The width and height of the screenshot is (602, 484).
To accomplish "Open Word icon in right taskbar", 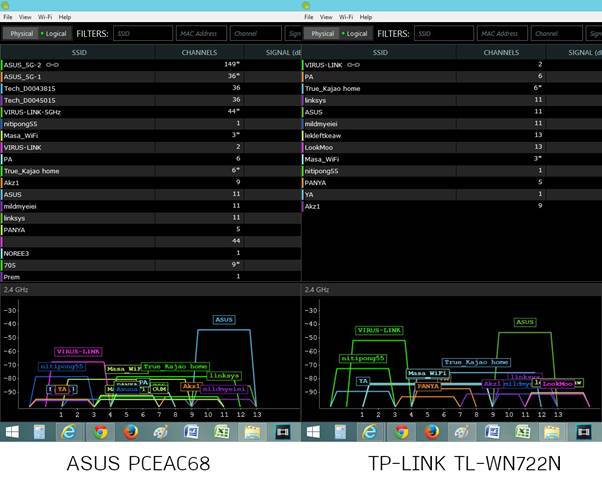I will (x=492, y=432).
